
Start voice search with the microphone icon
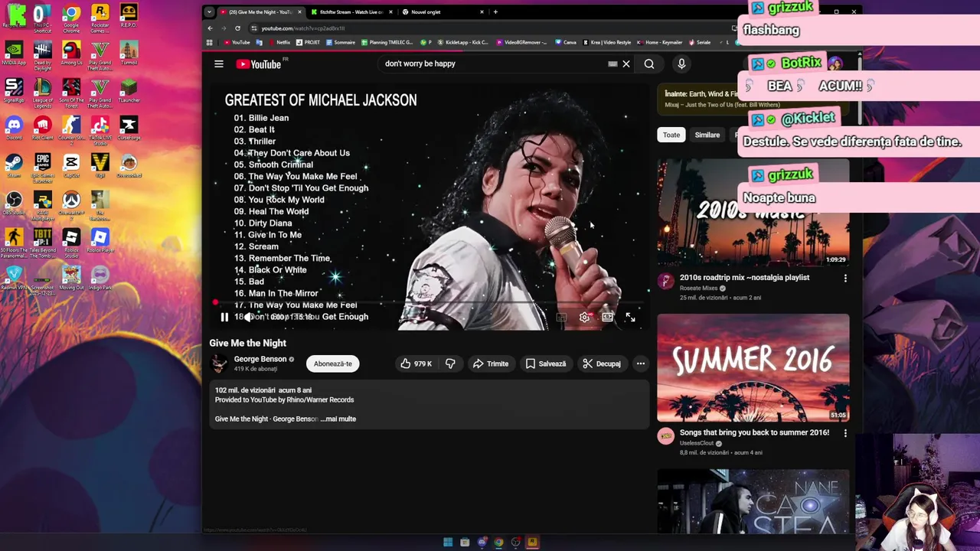pyautogui.click(x=681, y=64)
